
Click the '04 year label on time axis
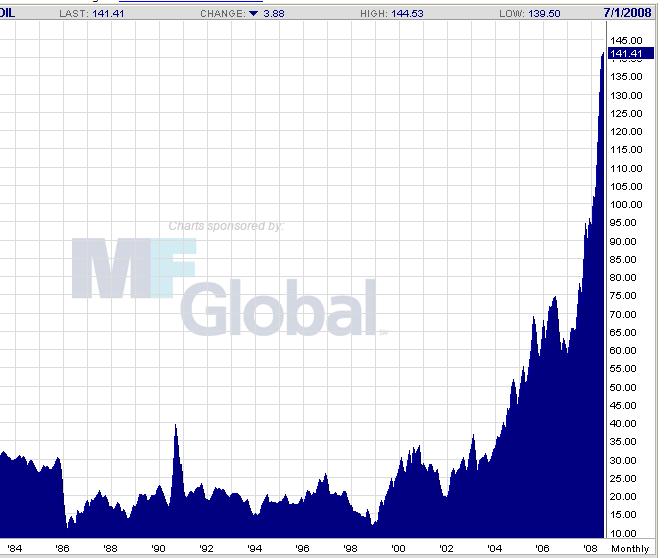494,549
